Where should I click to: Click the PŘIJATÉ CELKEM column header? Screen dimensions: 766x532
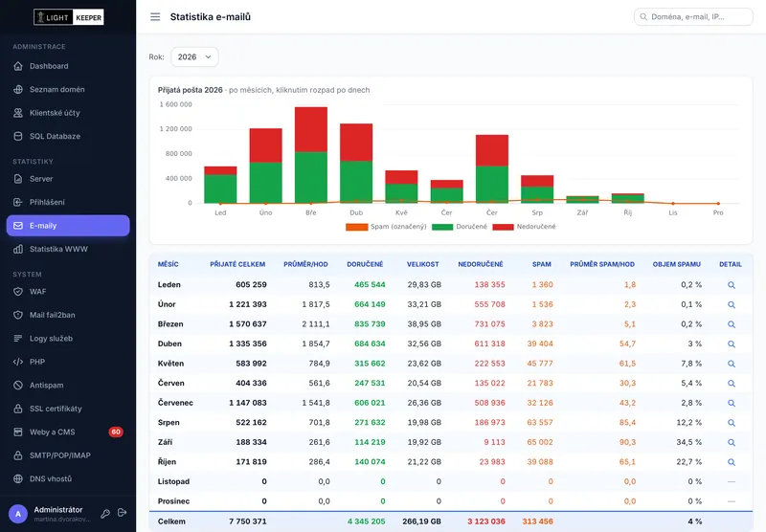(x=237, y=264)
